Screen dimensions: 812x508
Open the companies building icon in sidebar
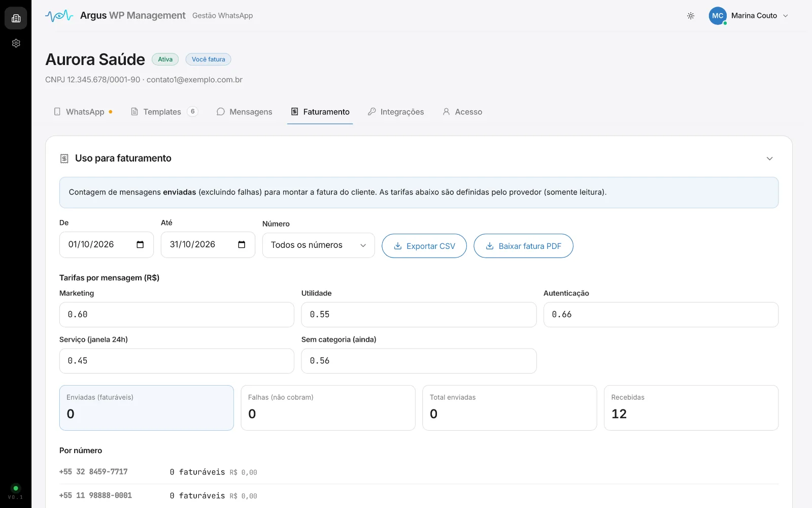pyautogui.click(x=16, y=18)
